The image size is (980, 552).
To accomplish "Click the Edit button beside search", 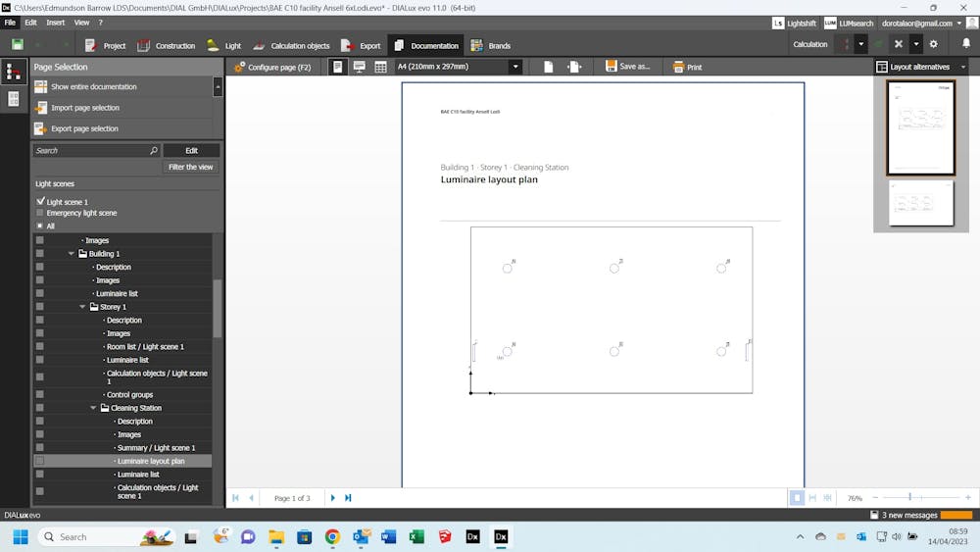I will click(191, 150).
